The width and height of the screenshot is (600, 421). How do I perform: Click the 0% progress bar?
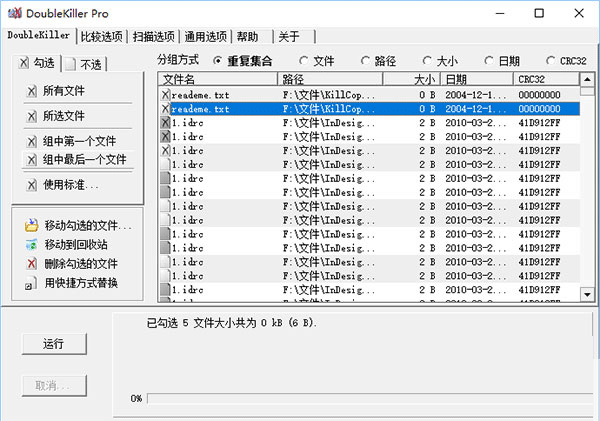(x=370, y=398)
